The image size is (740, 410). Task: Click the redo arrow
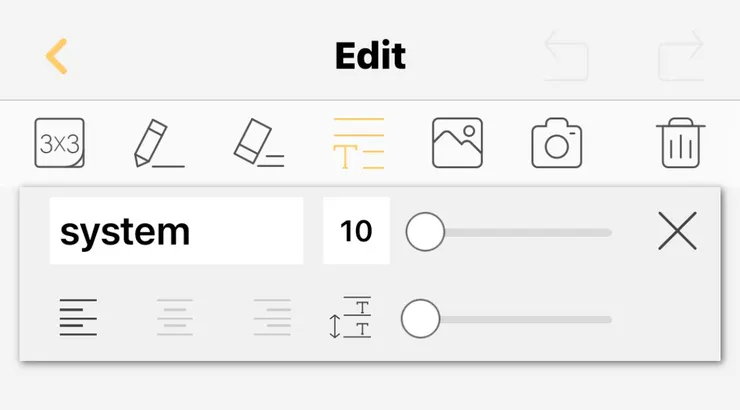681,57
